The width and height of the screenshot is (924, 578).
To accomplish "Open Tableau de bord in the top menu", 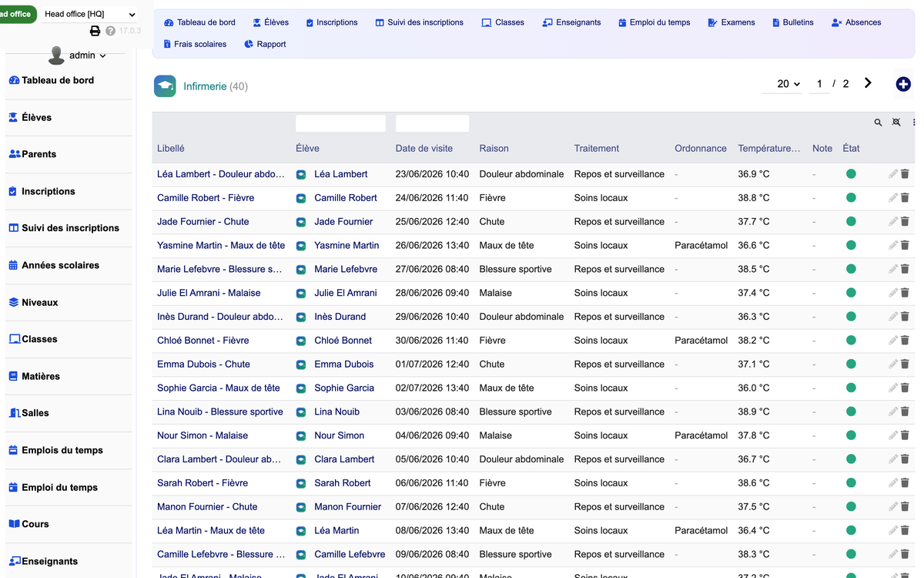I will tap(200, 22).
